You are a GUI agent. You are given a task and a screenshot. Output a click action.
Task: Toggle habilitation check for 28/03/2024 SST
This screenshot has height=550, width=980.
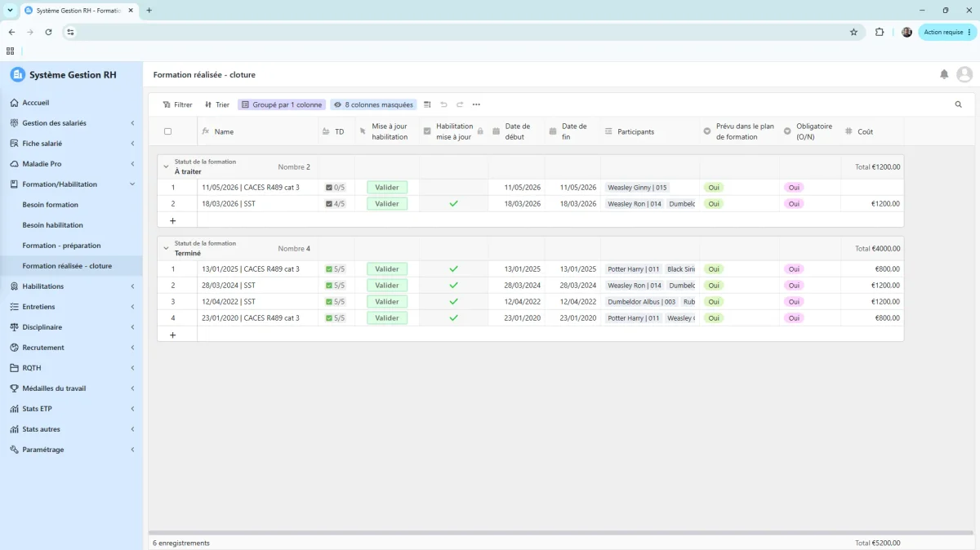coord(454,286)
